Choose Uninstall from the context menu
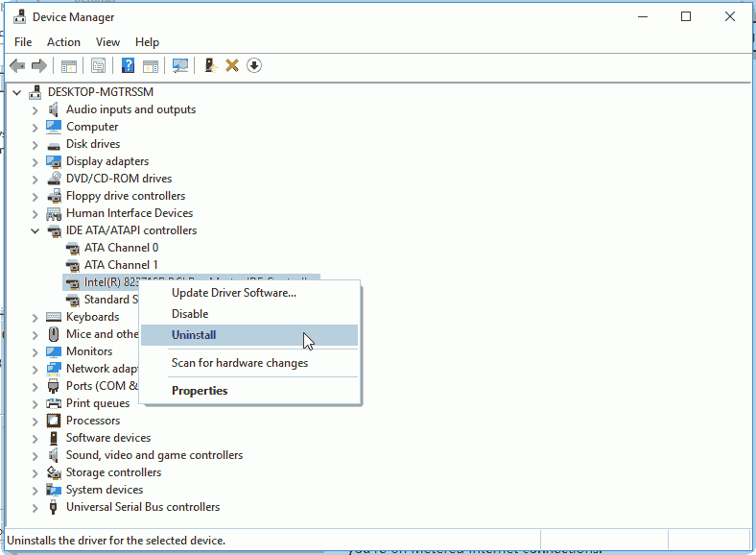The image size is (756, 555). click(249, 335)
